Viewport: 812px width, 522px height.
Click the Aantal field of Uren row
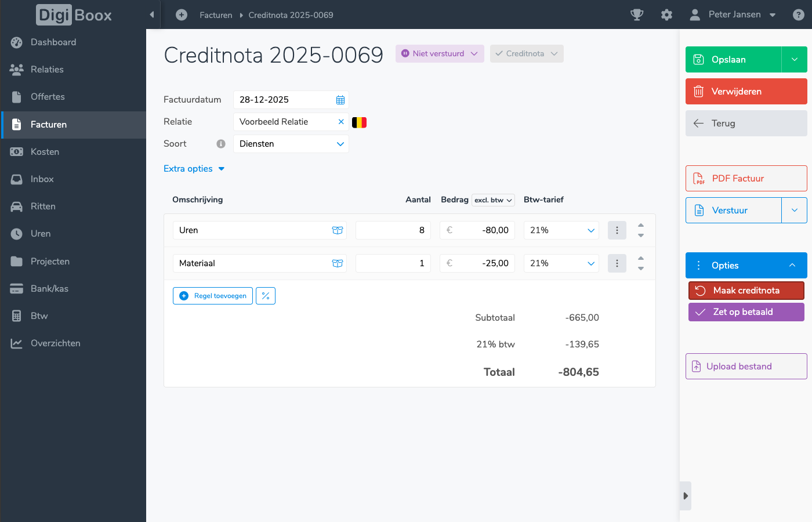[x=393, y=230]
